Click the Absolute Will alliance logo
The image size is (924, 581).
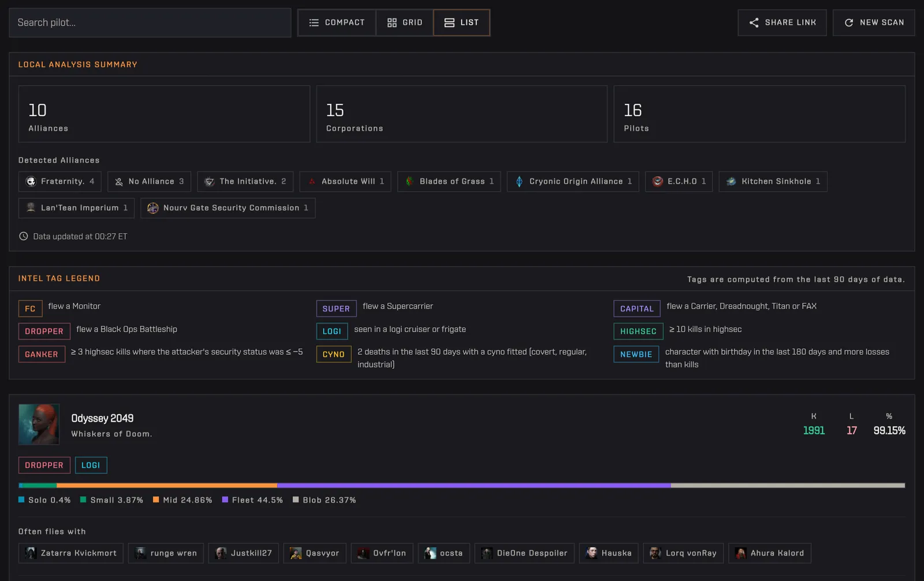click(312, 181)
